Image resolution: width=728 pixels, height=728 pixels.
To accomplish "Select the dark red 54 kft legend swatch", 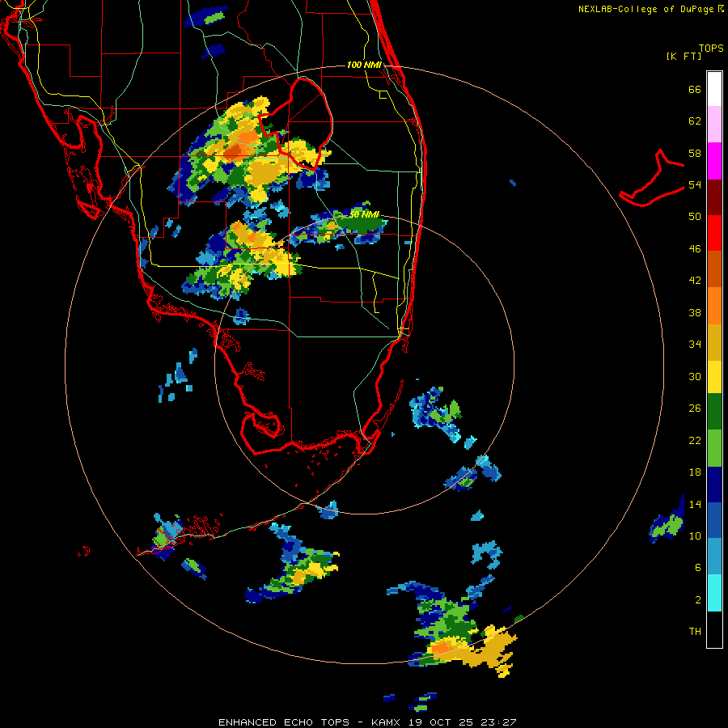I will (x=714, y=197).
